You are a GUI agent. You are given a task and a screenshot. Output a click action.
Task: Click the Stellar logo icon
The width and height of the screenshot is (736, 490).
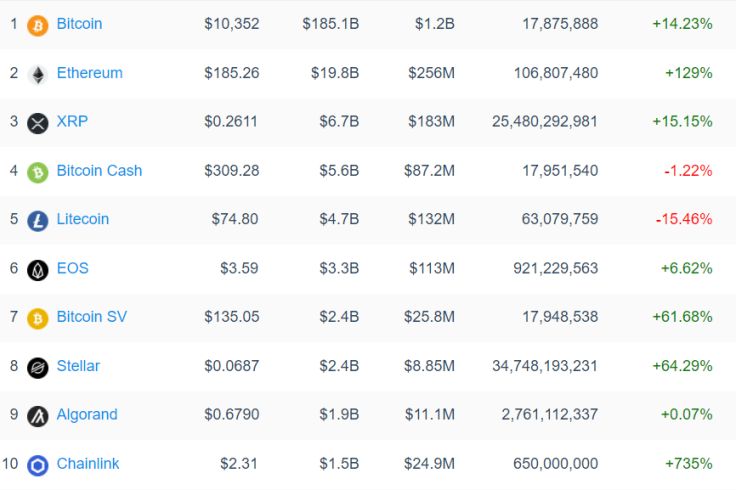coord(38,368)
